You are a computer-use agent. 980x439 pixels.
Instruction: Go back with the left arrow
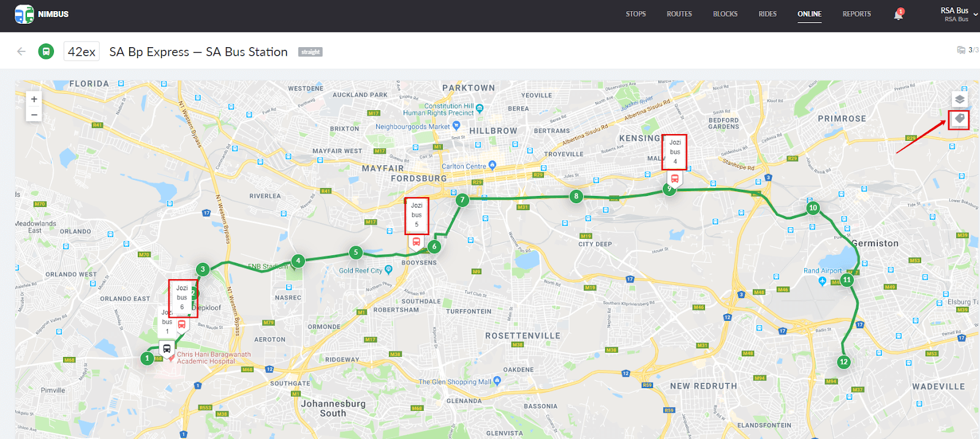(21, 51)
